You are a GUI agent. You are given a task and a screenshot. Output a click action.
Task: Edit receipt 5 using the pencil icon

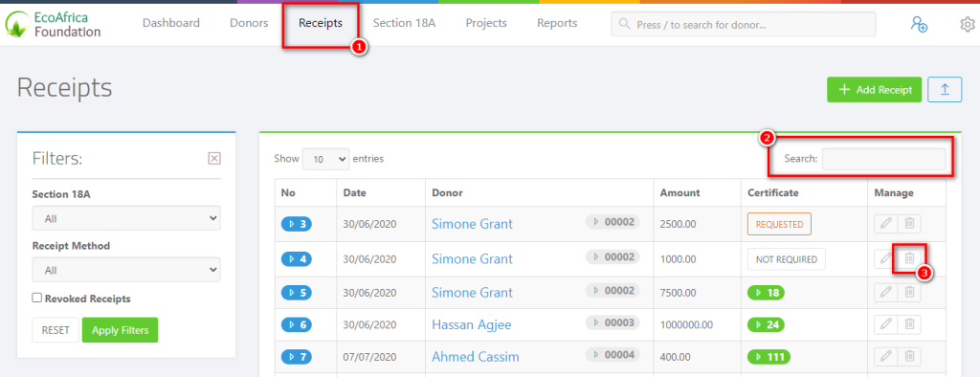tap(885, 291)
